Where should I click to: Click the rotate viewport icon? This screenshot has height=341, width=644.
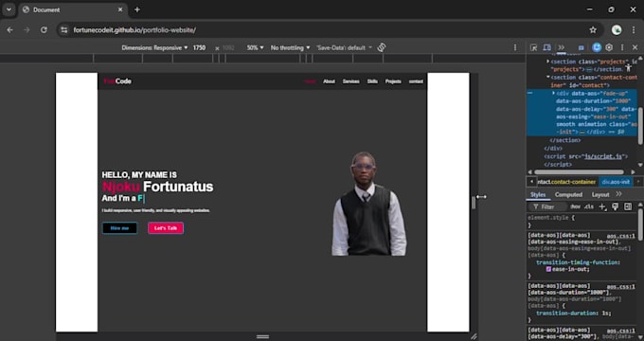(382, 47)
